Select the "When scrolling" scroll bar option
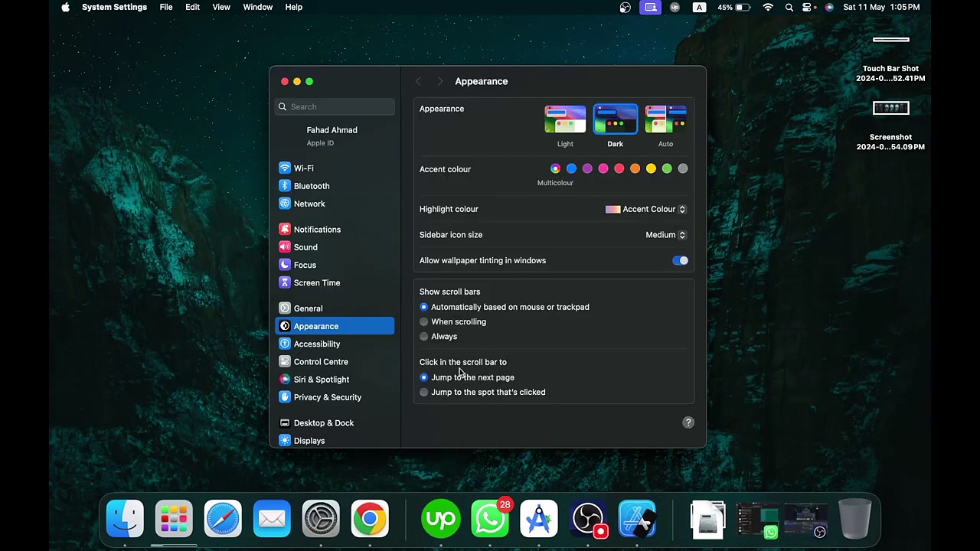This screenshot has width=980, height=551. (x=424, y=322)
